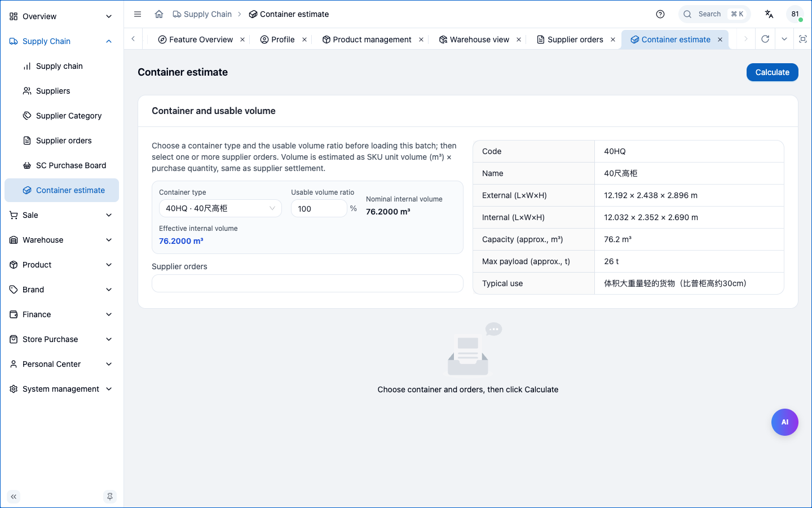Switch language with the translate icon
Screen dimensions: 812x508
point(769,14)
